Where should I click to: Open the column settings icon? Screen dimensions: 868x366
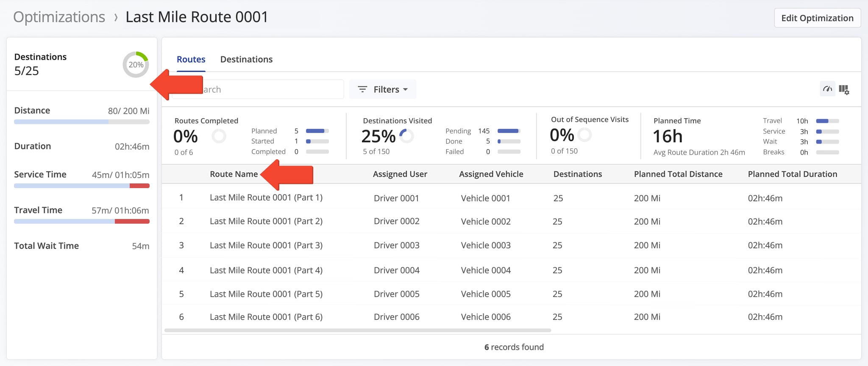coord(844,89)
